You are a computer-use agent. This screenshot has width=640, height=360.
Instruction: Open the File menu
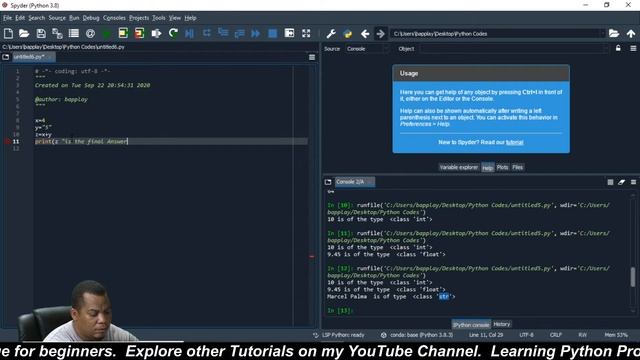8,18
